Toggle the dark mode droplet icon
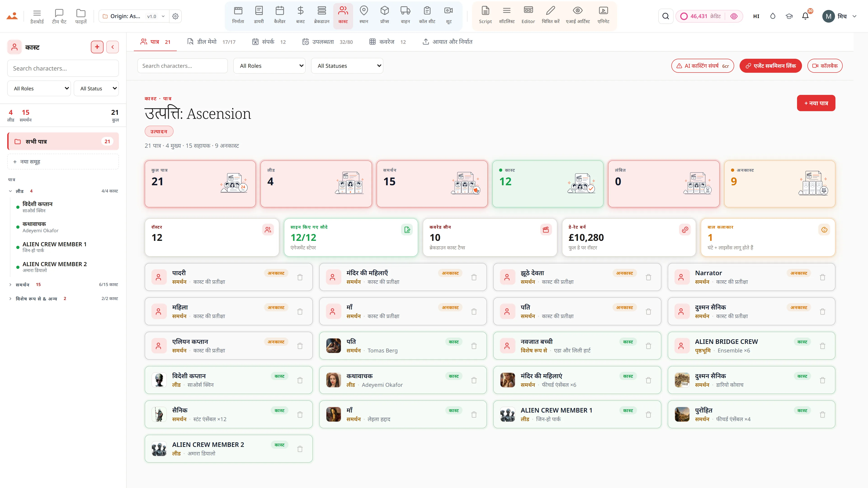 pyautogui.click(x=773, y=16)
